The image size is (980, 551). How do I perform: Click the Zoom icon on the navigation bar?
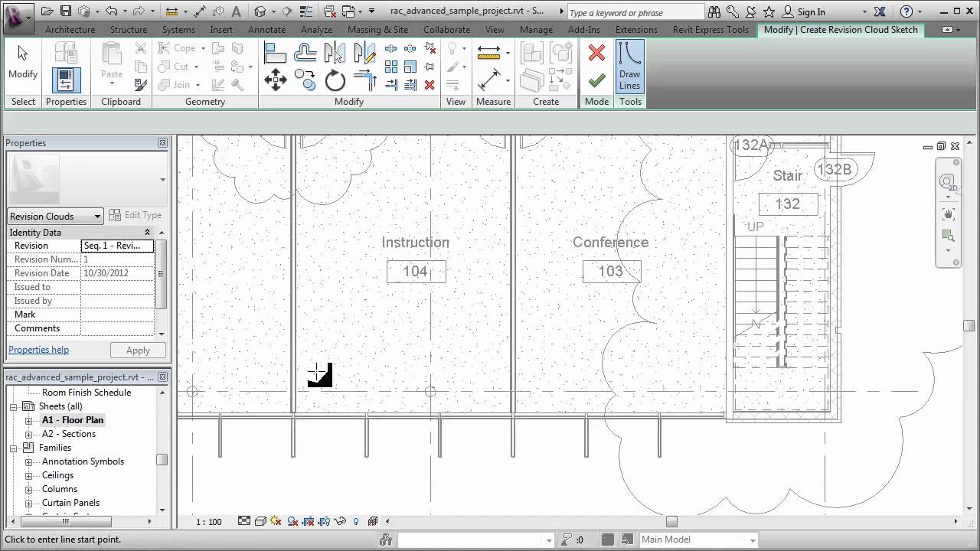(948, 236)
